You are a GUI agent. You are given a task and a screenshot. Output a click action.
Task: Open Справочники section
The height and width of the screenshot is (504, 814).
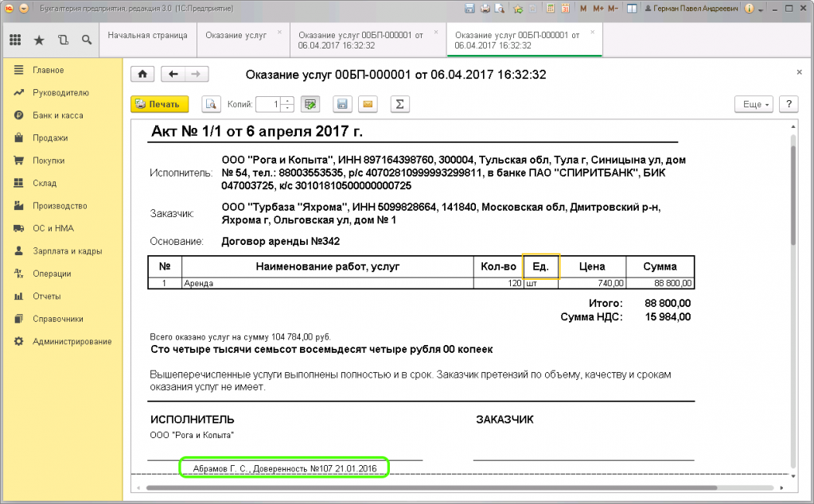(x=58, y=319)
